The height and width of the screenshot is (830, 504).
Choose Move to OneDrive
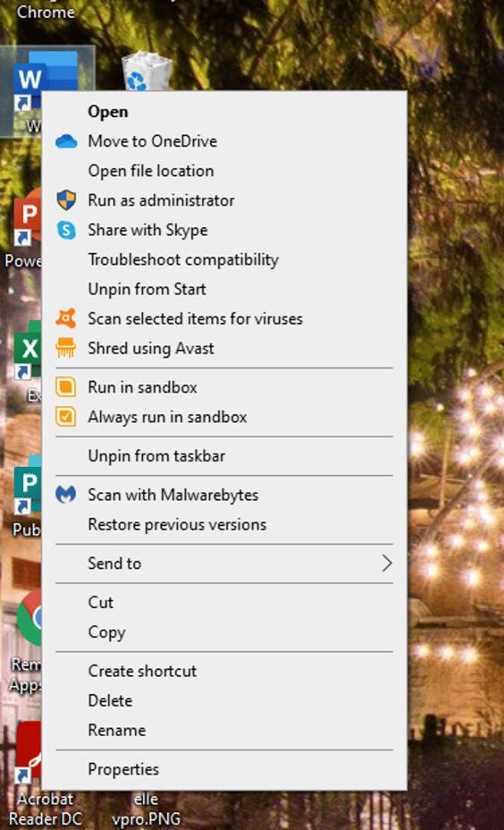click(224, 141)
